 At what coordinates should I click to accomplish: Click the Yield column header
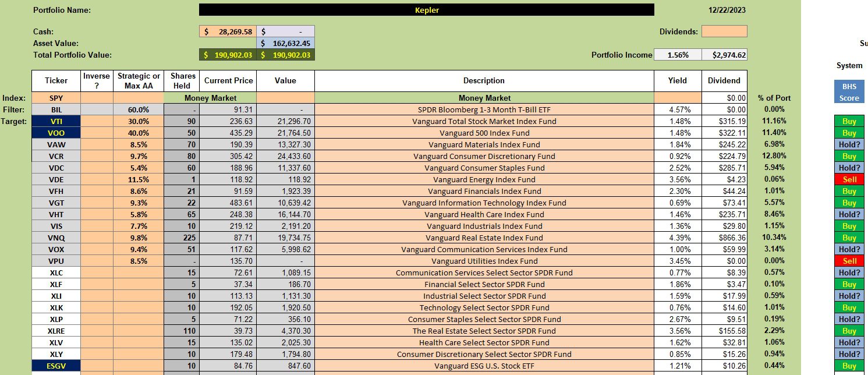tap(678, 81)
